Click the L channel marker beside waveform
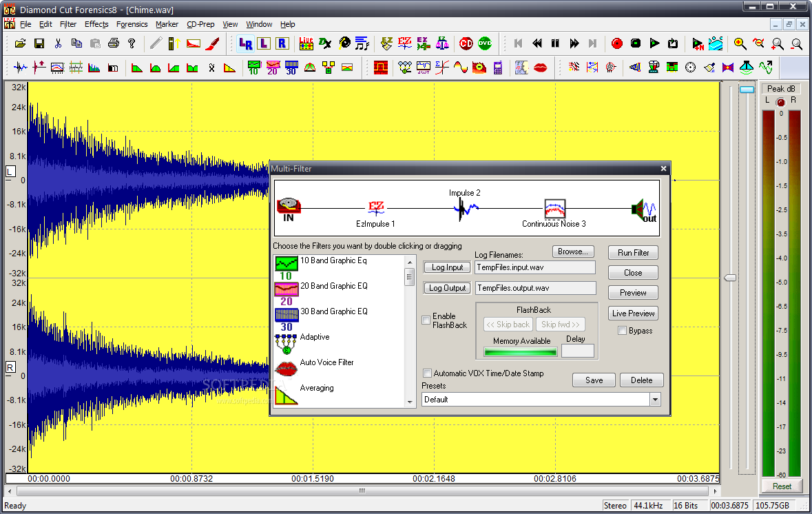The height and width of the screenshot is (514, 812). pyautogui.click(x=10, y=172)
